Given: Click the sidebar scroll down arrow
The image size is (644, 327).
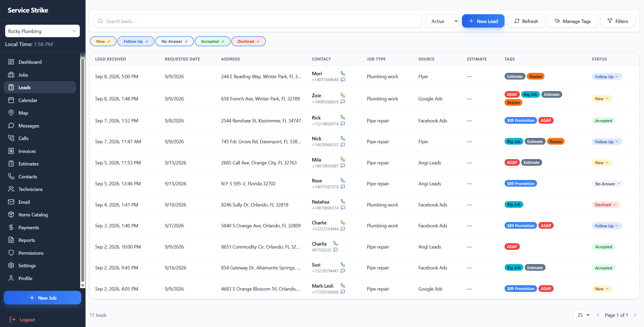Looking at the screenshot, I should pyautogui.click(x=83, y=286).
